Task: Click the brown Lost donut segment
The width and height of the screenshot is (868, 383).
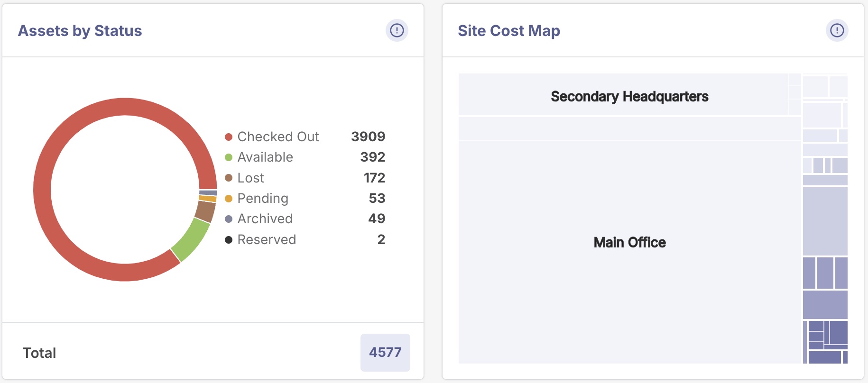Action: pyautogui.click(x=206, y=211)
